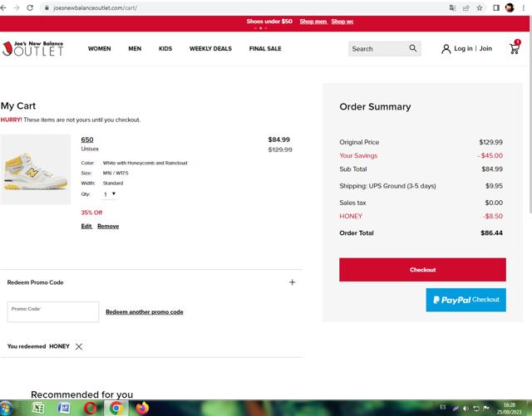Open the 650 product title link
Screen dimensions: 532x416
click(87, 139)
